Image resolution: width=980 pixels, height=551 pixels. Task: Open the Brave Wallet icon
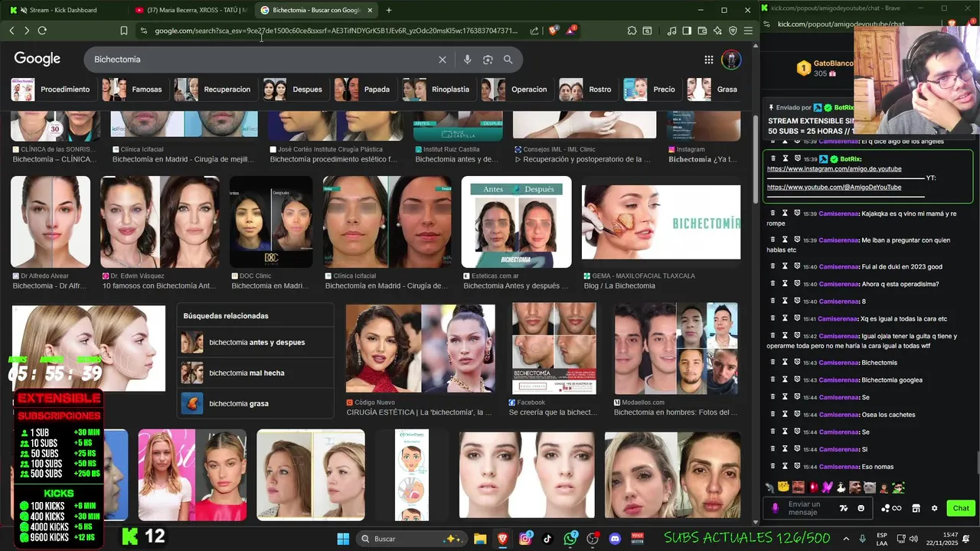click(702, 31)
